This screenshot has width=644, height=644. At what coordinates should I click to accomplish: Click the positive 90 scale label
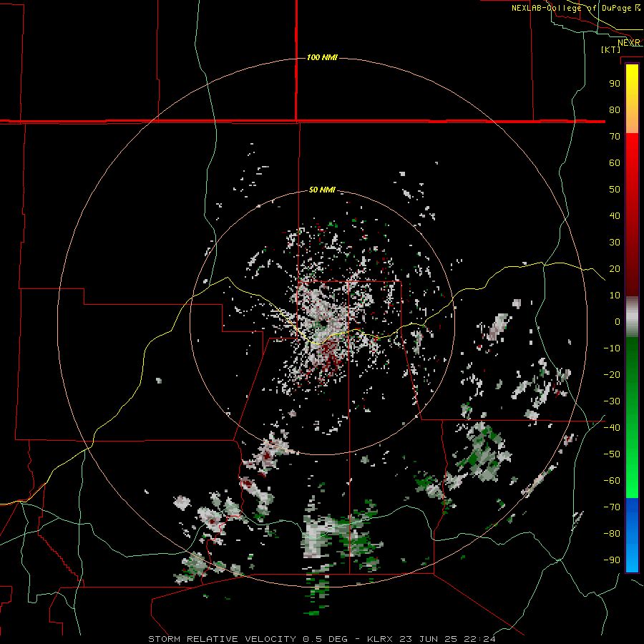[x=615, y=84]
